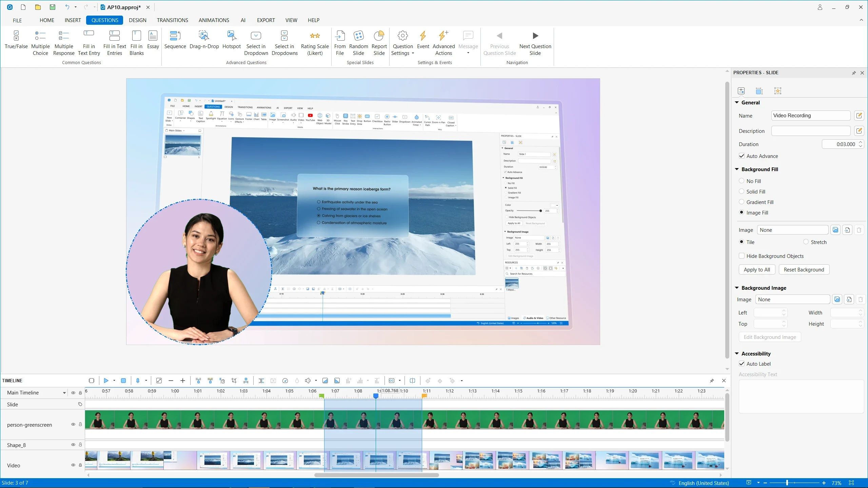Select the Gradient Fill radio option
Screen dimensions: 868x488
(x=742, y=202)
